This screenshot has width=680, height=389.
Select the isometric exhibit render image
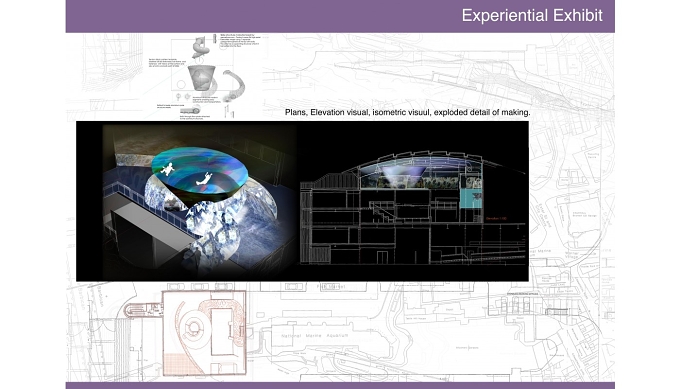coord(199,202)
